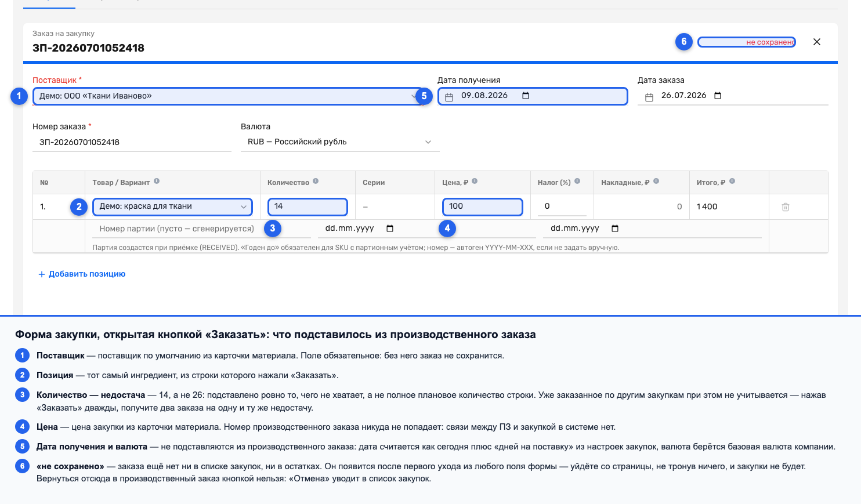Open the Валюта currency dropdown
This screenshot has height=504, width=861.
point(340,142)
